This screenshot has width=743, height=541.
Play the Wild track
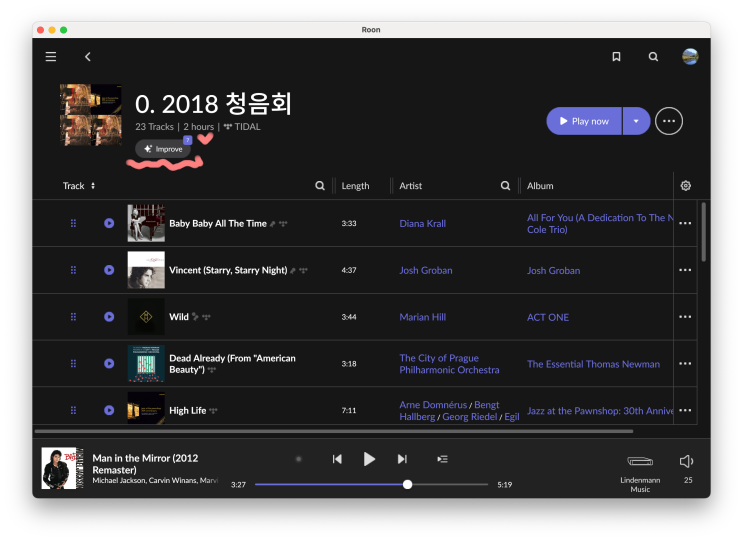click(109, 316)
